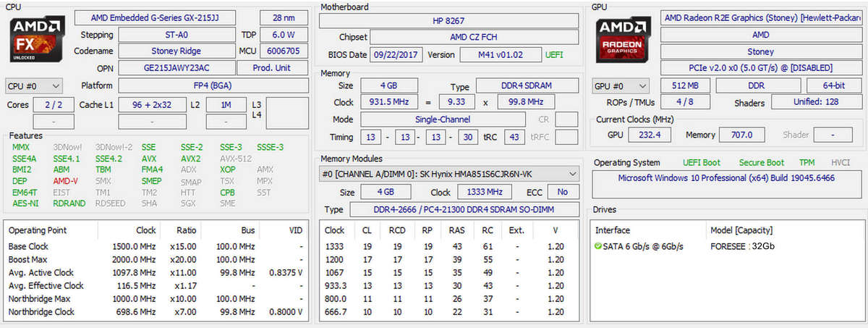
Task: Click the AVX2 feature label
Action: [x=190, y=159]
